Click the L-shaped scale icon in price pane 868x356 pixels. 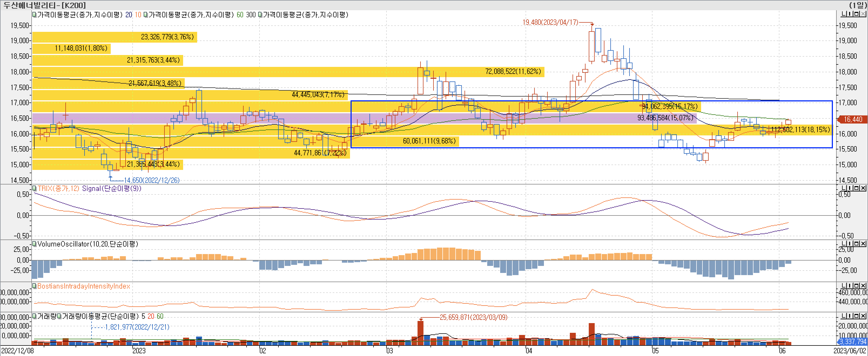click(x=844, y=14)
